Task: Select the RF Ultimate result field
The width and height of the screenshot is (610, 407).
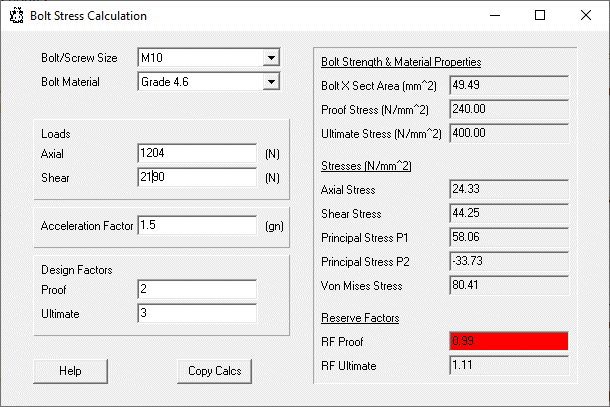Action: point(509,365)
